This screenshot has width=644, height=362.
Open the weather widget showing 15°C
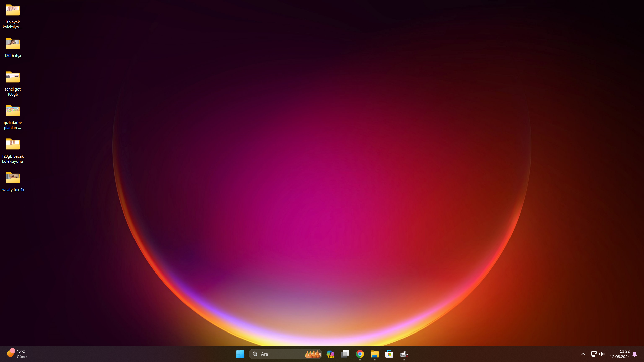[18, 354]
